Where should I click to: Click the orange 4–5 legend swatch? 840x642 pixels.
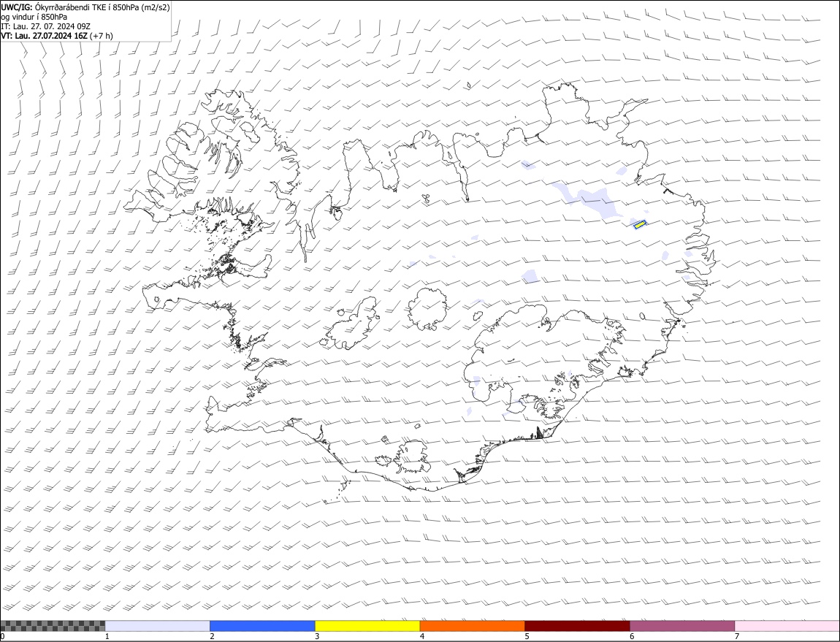473,626
